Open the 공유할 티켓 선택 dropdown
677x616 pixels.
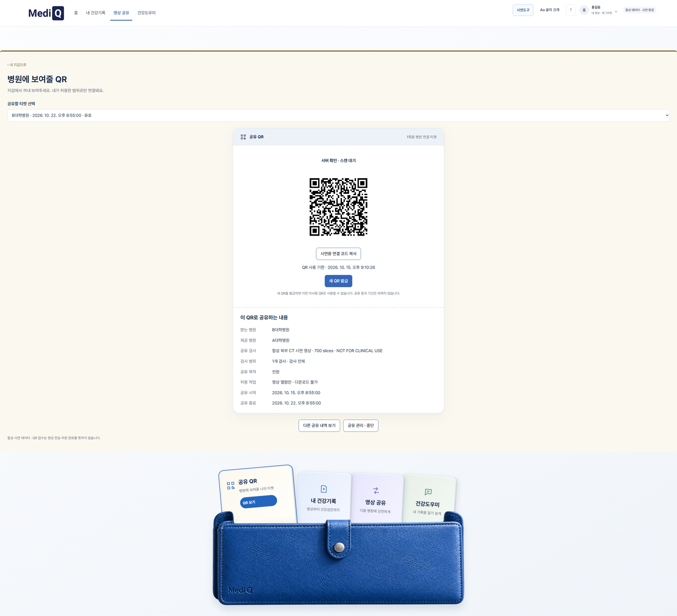click(338, 115)
